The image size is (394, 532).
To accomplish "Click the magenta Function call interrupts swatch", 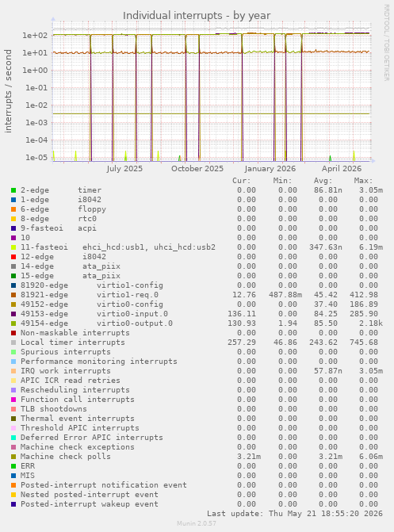I will point(13,400).
